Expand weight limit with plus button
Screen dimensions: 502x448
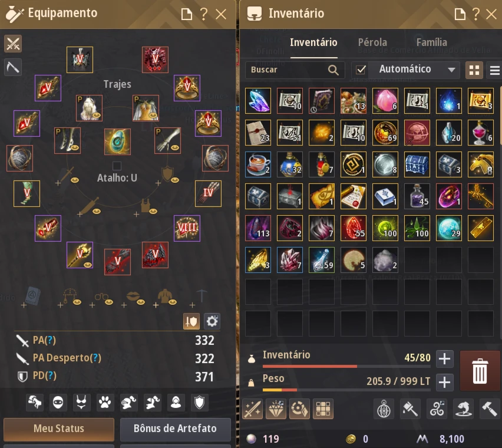click(444, 383)
